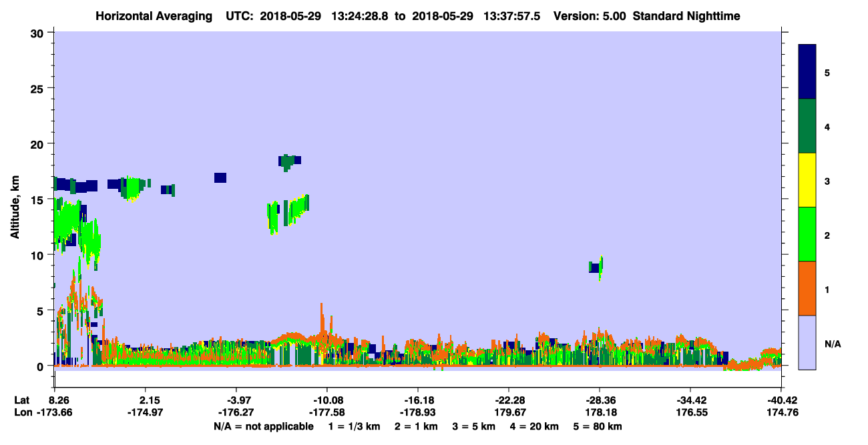Click the longitude value -178.93
This screenshot has height=445, width=868.
417,413
